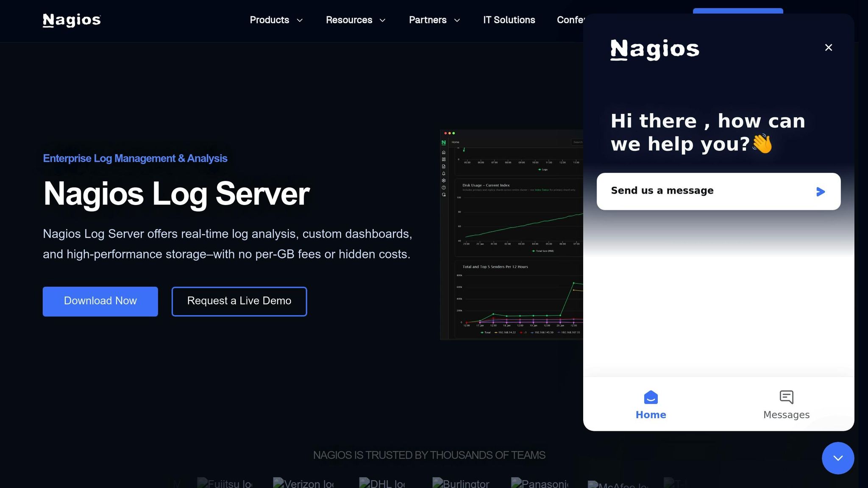This screenshot has width=868, height=488.
Task: Click the Reports document icon in the sidebar
Action: [x=443, y=166]
